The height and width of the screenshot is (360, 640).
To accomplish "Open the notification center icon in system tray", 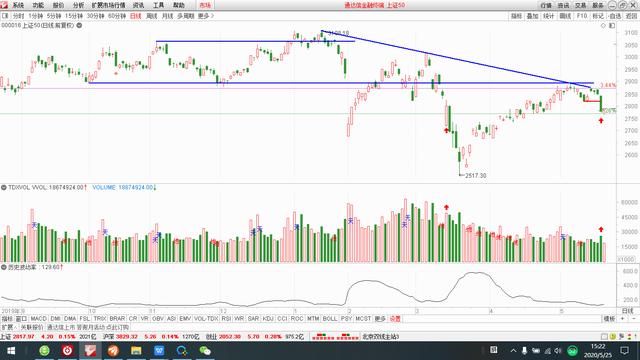I will (624, 351).
